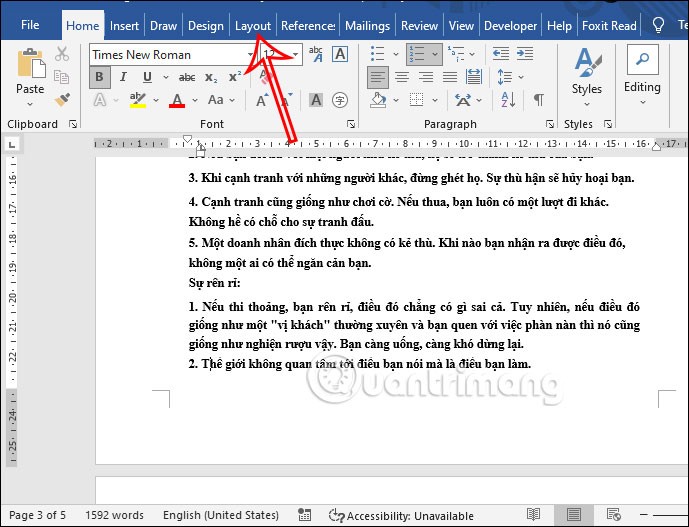Click the 1592 words count
This screenshot has height=527, width=689.
point(114,515)
